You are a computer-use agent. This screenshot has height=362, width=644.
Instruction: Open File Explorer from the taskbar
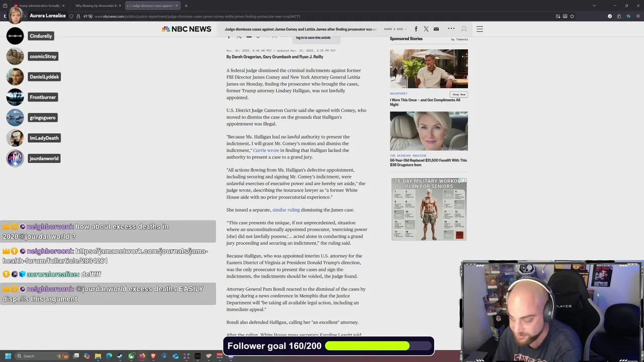tap(98, 356)
